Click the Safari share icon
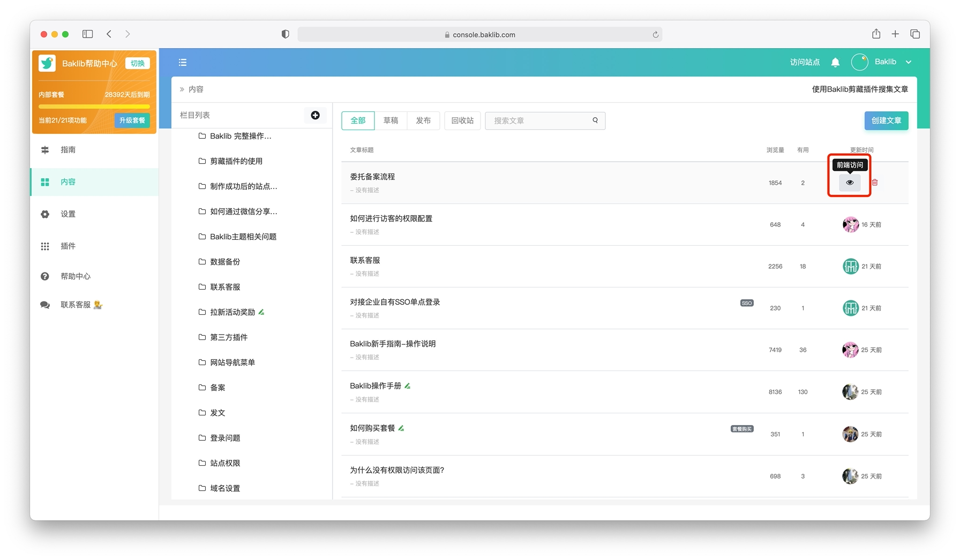The width and height of the screenshot is (960, 560). point(876,34)
